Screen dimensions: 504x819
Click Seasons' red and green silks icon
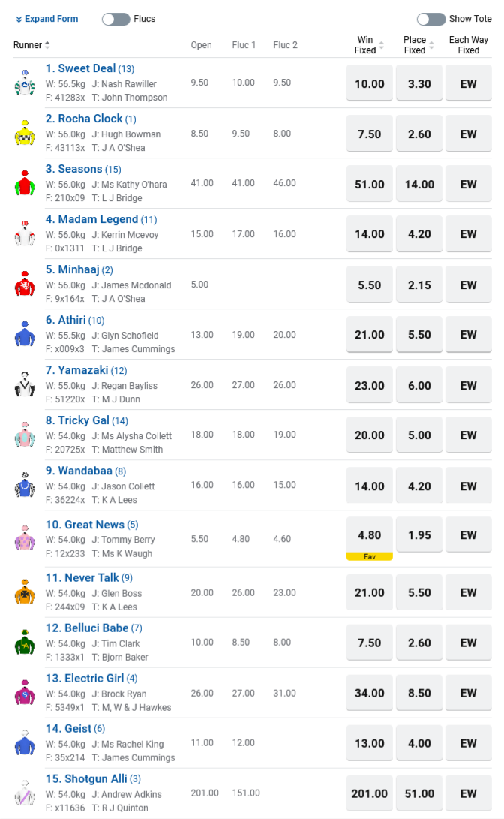24,183
